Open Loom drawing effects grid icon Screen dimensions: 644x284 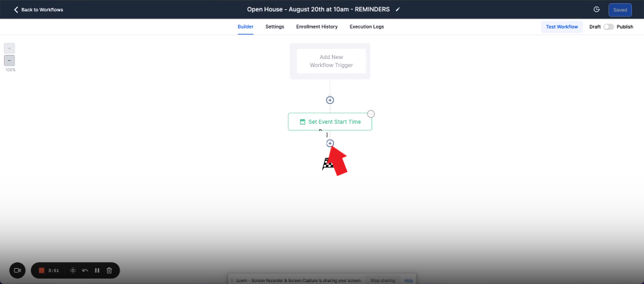pos(73,271)
